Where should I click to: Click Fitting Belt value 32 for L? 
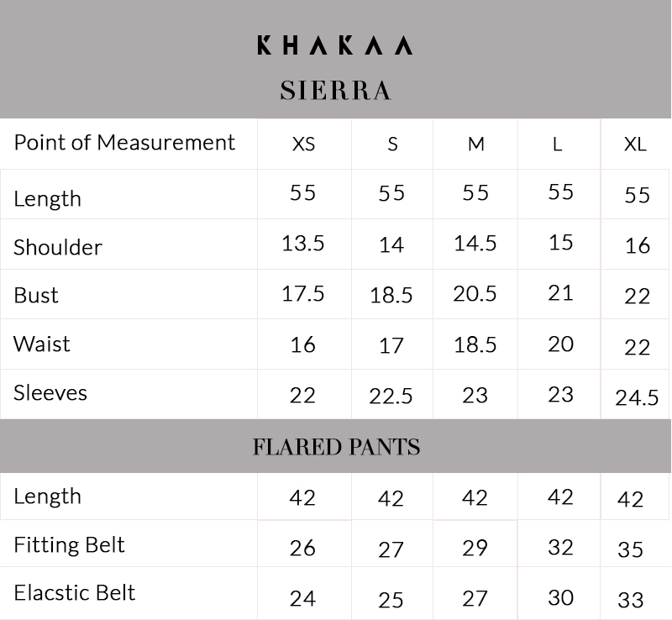(x=560, y=548)
